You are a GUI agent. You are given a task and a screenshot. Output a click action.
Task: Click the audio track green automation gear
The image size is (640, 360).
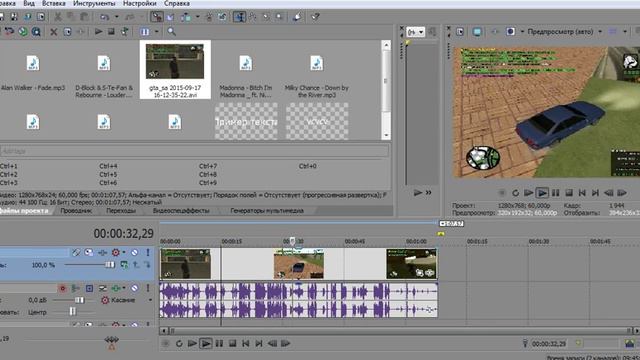[x=116, y=289]
